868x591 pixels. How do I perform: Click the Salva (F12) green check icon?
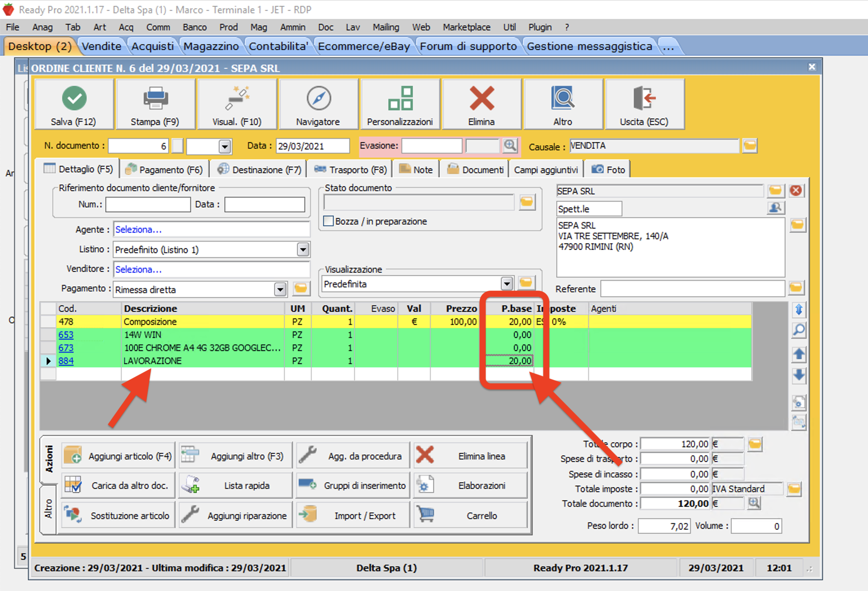click(74, 98)
